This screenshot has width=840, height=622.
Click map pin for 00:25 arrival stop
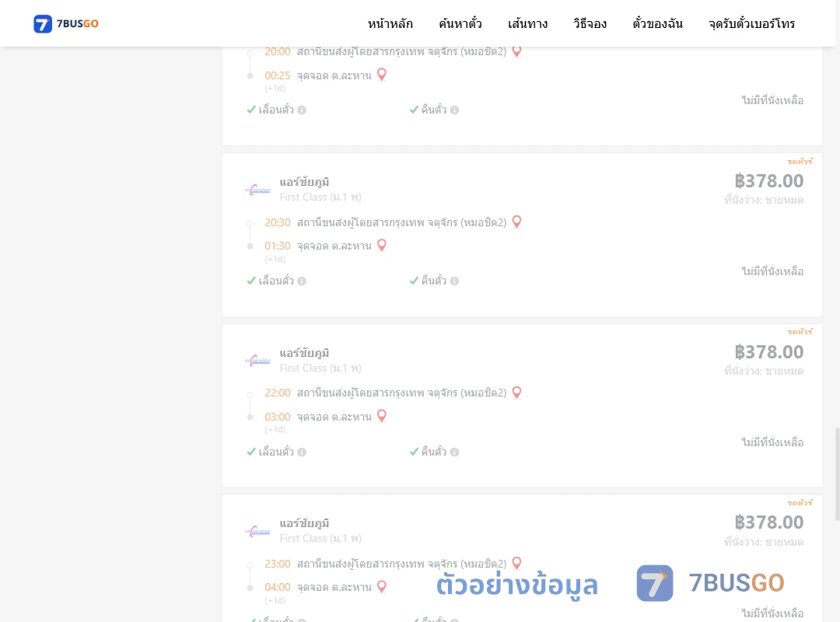381,75
